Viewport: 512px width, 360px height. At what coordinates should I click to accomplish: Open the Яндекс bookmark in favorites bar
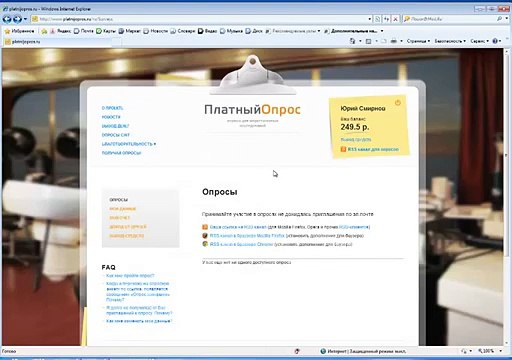60,31
